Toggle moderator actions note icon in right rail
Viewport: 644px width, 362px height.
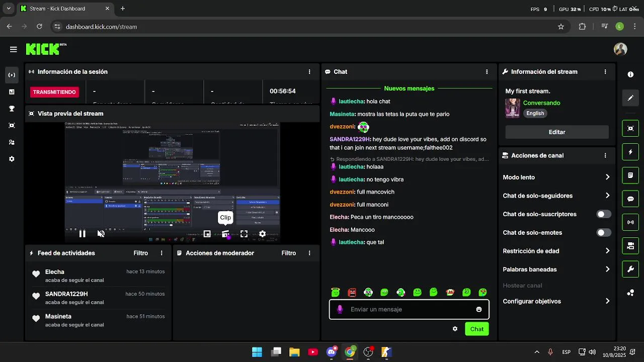coord(630,175)
